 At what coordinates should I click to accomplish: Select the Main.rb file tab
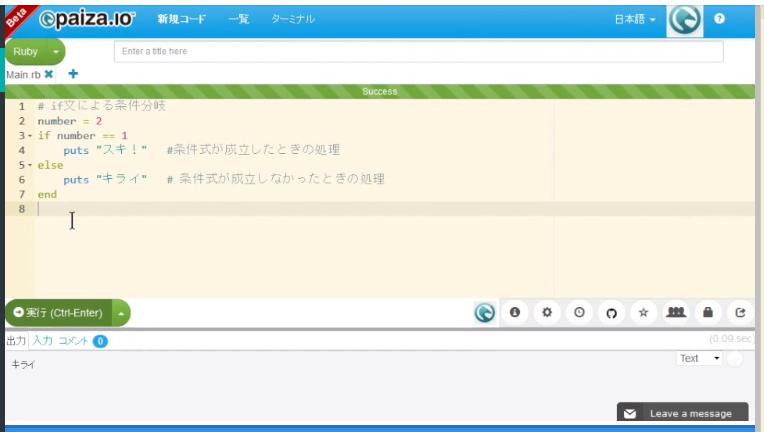[x=23, y=75]
